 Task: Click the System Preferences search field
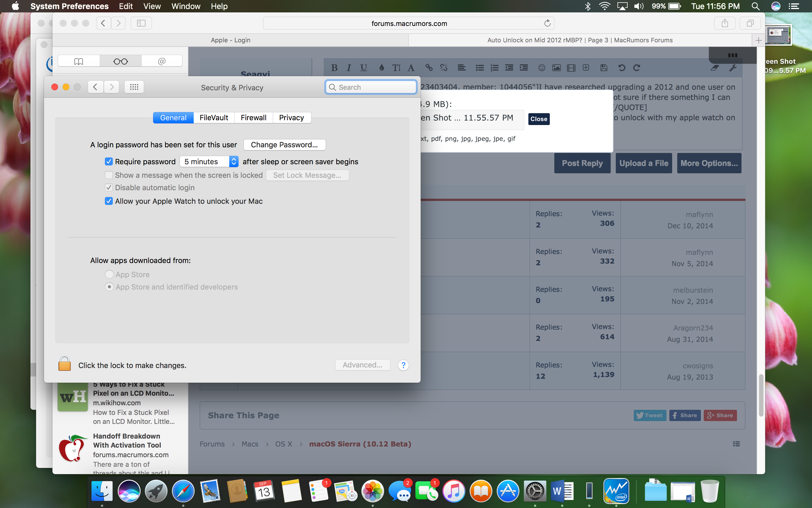pos(371,87)
